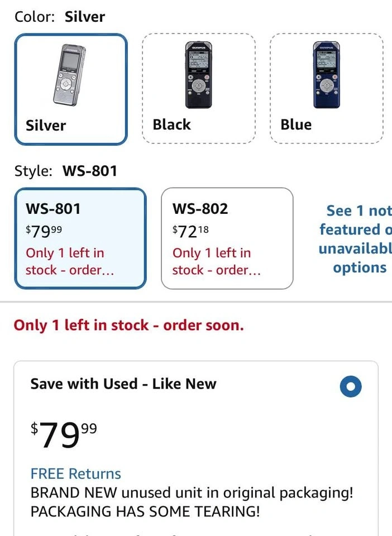Click the 'Black' label text
392x536 pixels.
(171, 125)
